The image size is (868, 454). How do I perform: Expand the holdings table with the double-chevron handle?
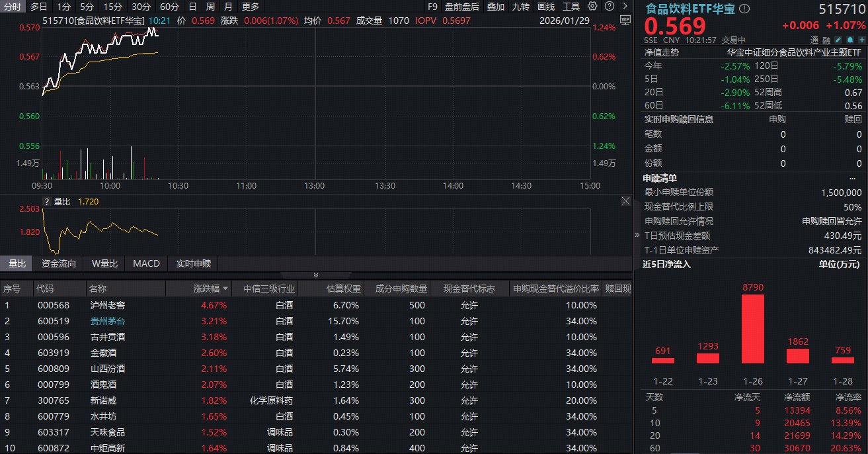click(x=315, y=275)
